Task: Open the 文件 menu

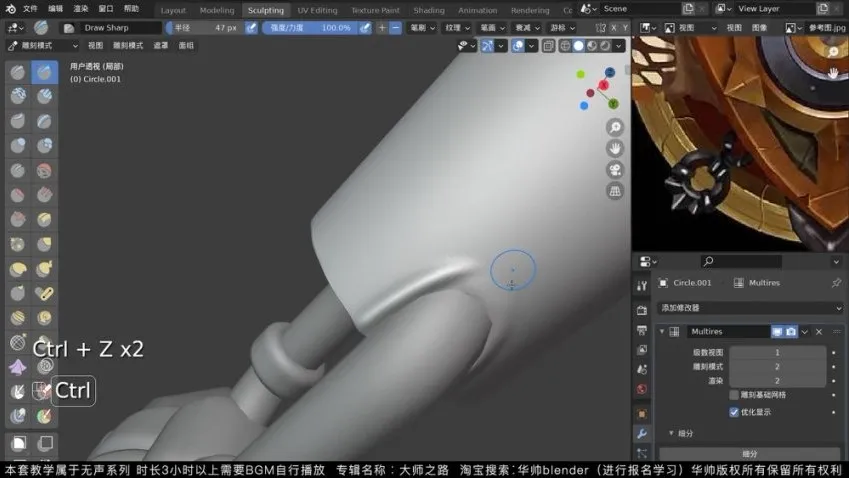Action: coord(30,8)
